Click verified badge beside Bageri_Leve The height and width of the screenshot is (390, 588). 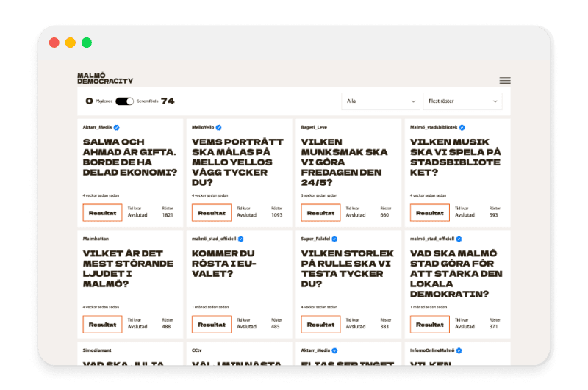[331, 127]
